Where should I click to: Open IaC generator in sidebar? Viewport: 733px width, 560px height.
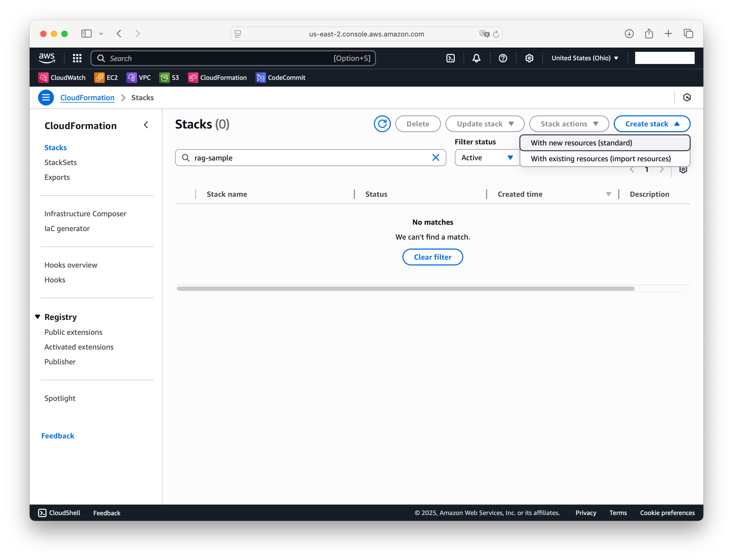point(67,229)
